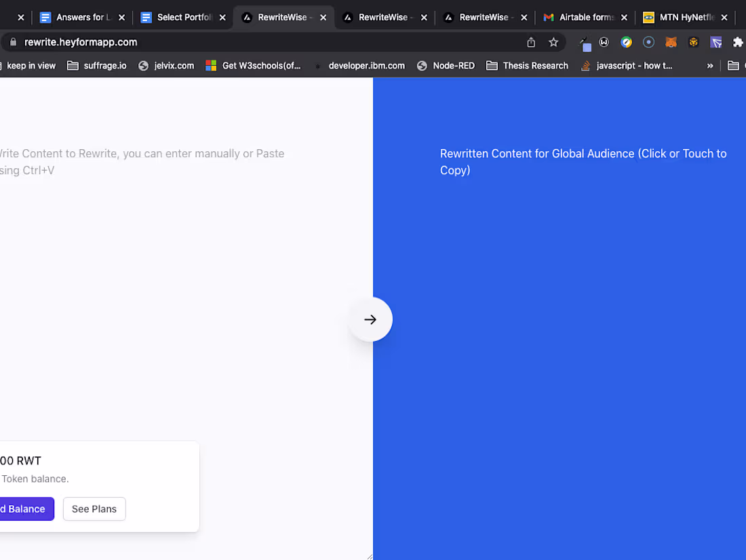Close the Airtable forms tab
This screenshot has height=560, width=746.
[x=624, y=18]
